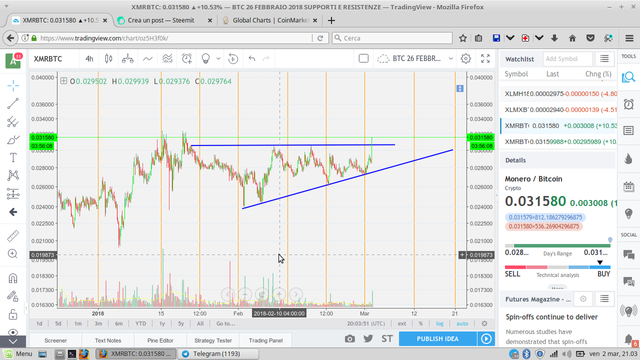Select the trend line drawing tool

(x=13, y=103)
